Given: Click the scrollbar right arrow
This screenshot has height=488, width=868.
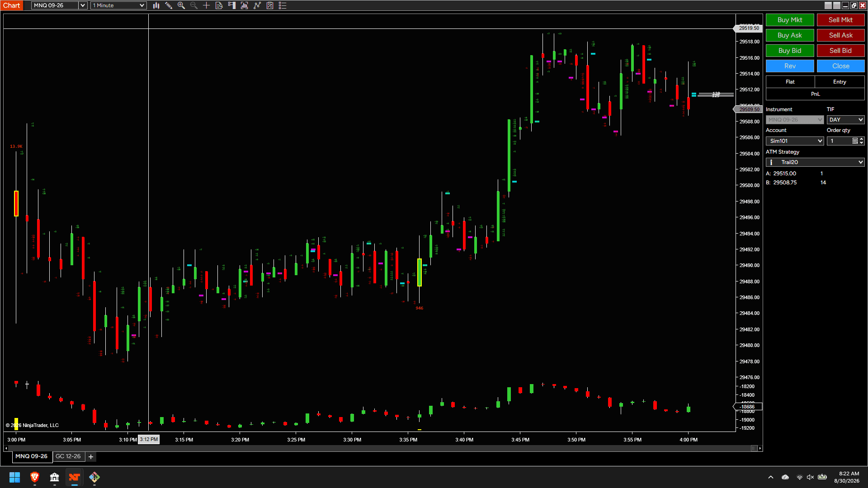Looking at the screenshot, I should [x=760, y=448].
